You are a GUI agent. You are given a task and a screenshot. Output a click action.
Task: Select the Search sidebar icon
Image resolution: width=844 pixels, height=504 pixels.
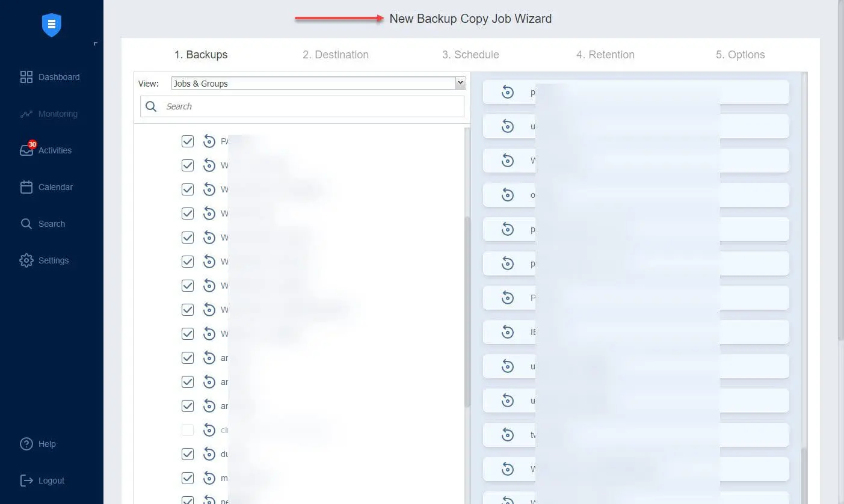tap(26, 223)
